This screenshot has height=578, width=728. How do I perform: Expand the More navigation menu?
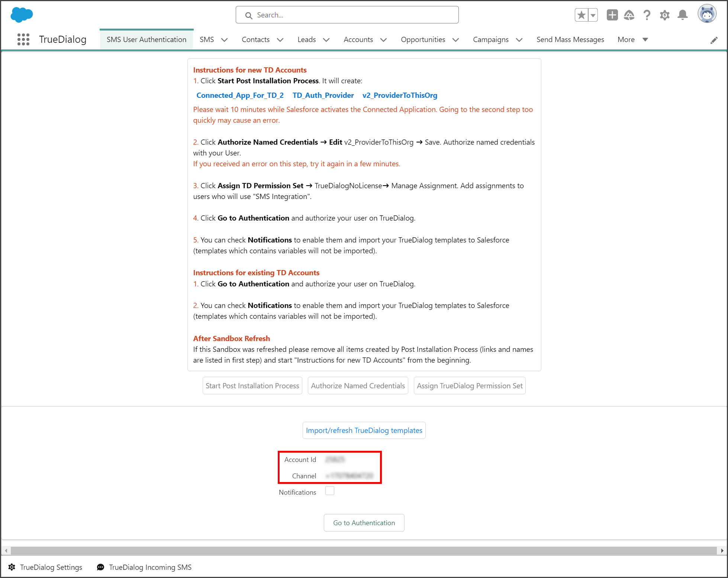tap(632, 39)
